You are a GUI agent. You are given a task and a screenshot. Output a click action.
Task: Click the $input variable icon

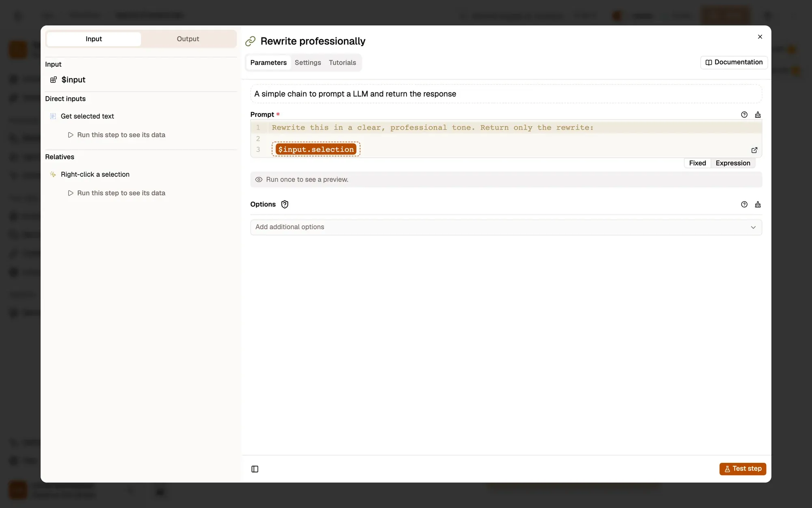53,80
